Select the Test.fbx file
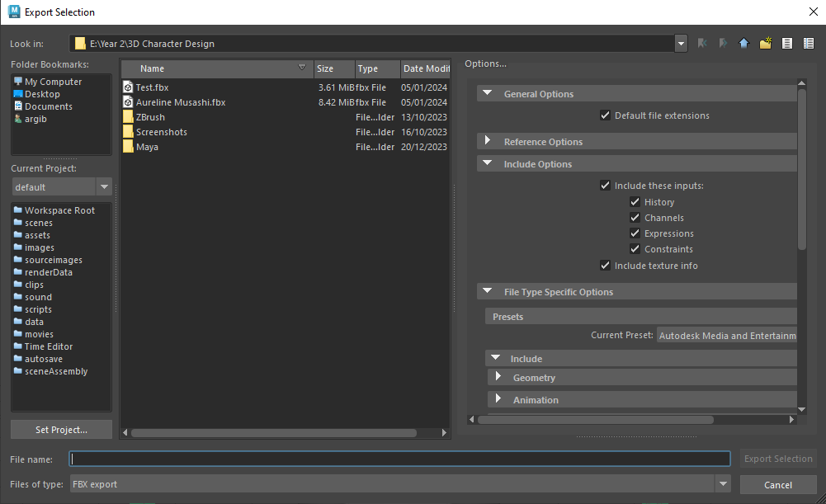Viewport: 826px width, 504px height. point(152,87)
